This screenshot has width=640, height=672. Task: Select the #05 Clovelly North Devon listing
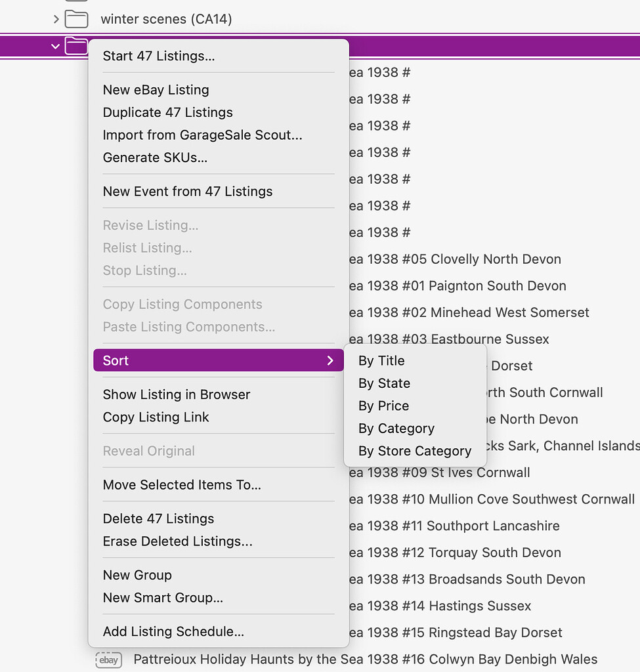click(x=455, y=259)
